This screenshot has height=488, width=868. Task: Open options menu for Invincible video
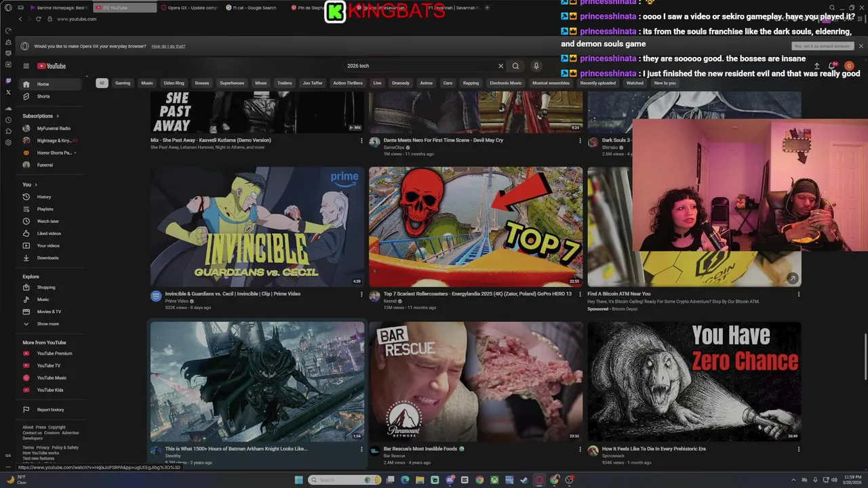click(x=361, y=294)
